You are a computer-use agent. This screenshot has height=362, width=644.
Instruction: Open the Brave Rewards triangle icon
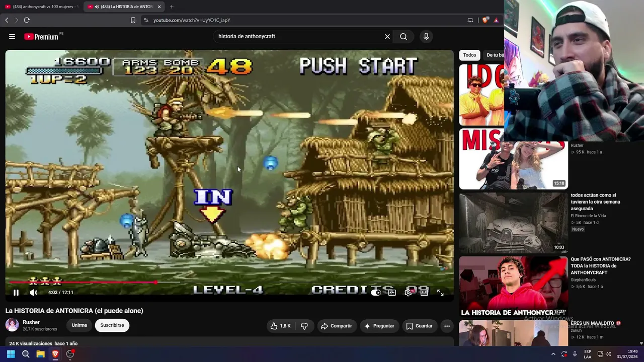coord(496,20)
